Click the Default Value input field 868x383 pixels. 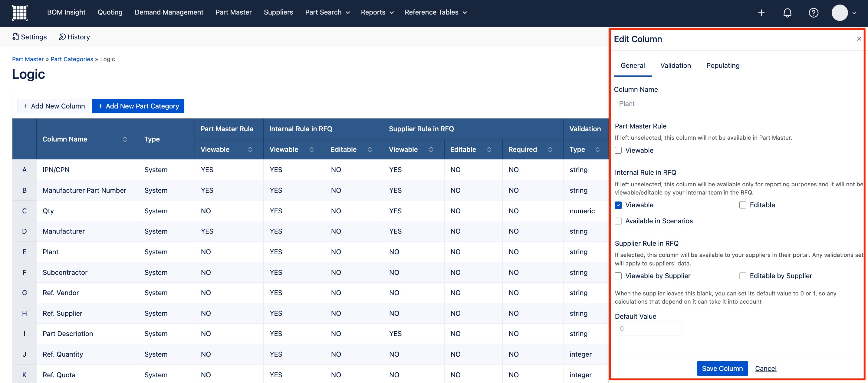click(x=648, y=329)
